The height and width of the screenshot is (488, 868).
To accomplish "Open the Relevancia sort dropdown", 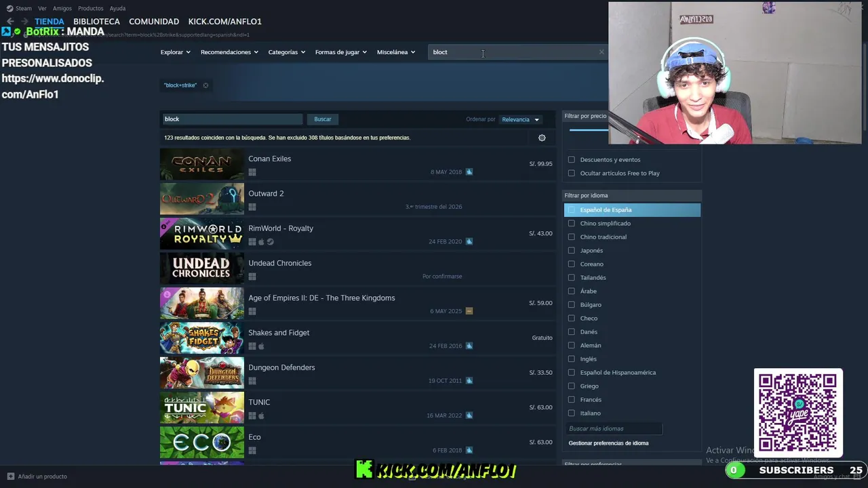I will (x=521, y=119).
